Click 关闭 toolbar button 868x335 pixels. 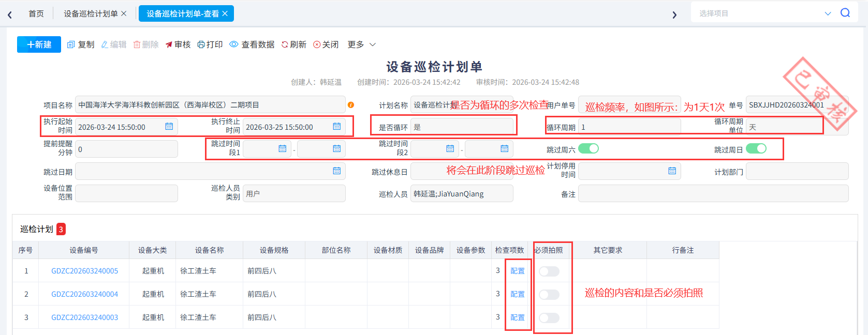(326, 44)
